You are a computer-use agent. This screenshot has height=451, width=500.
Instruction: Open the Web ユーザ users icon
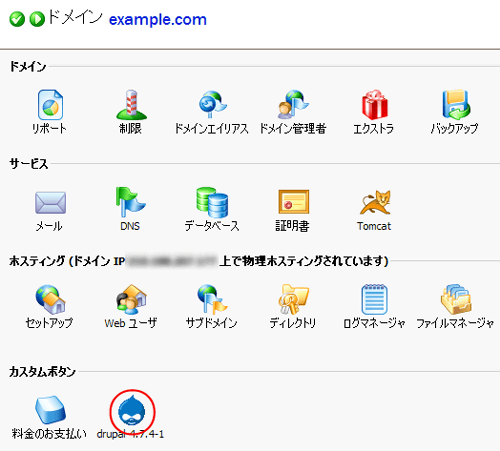[131, 299]
